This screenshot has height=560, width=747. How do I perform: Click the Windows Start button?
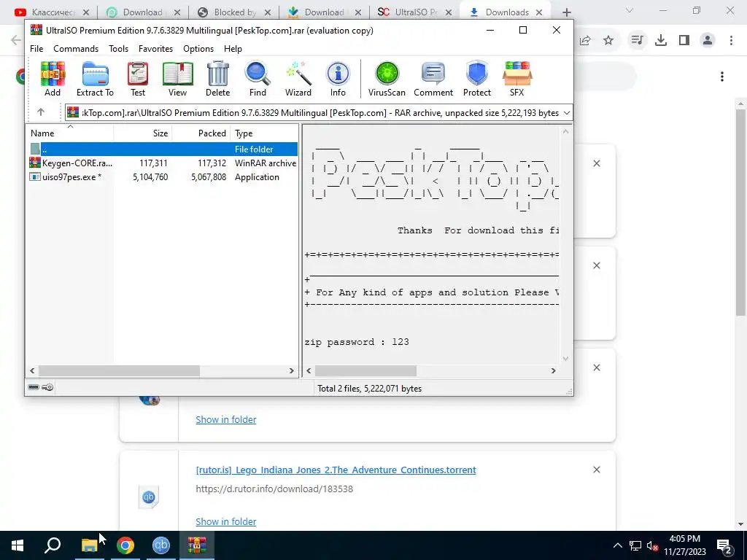coord(18,545)
